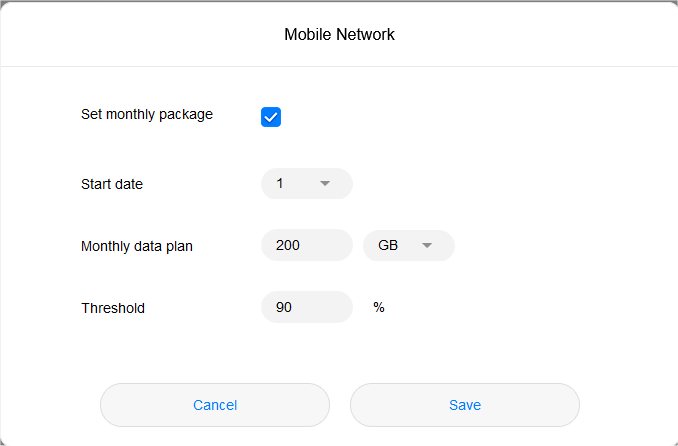Click the Monthly data plan label
This screenshot has width=678, height=446.
[137, 246]
